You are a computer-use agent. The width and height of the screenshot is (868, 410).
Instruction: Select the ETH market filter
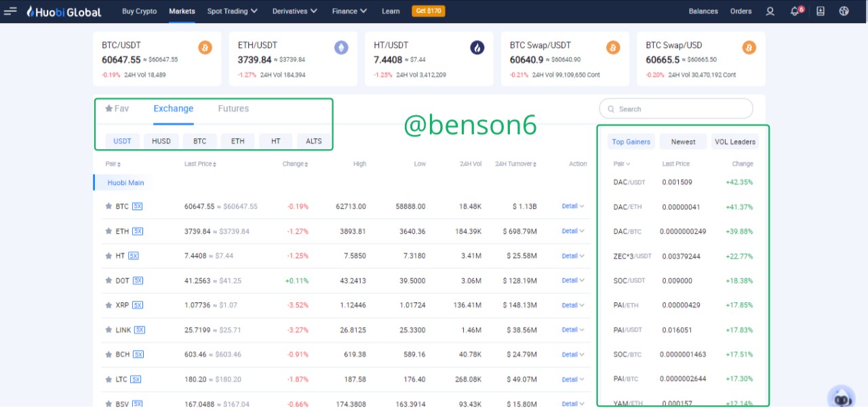tap(237, 141)
